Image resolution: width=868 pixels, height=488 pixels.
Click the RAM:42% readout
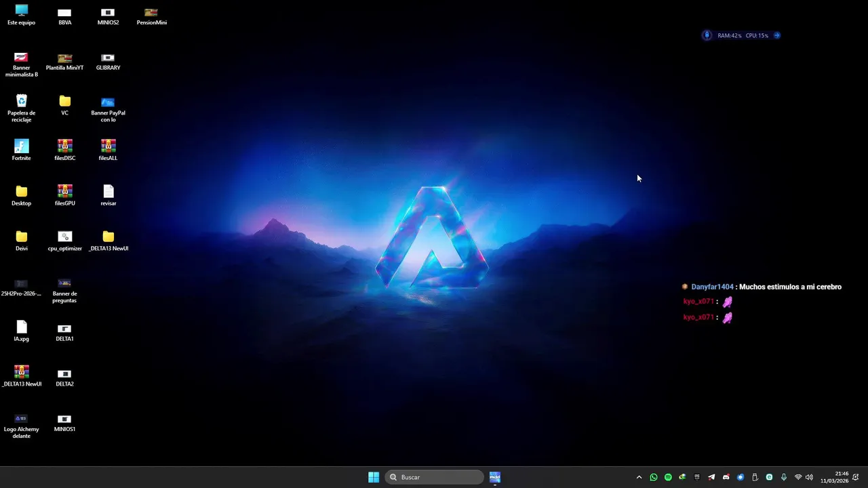coord(730,35)
